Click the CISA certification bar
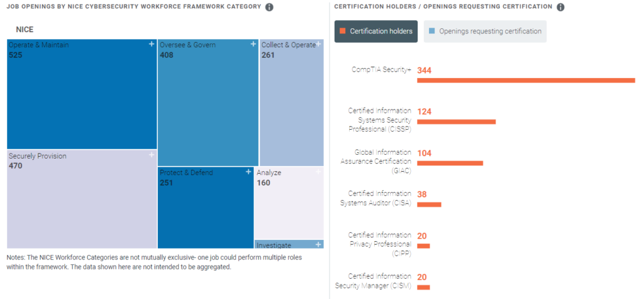This screenshot has width=644, height=299. tap(429, 205)
